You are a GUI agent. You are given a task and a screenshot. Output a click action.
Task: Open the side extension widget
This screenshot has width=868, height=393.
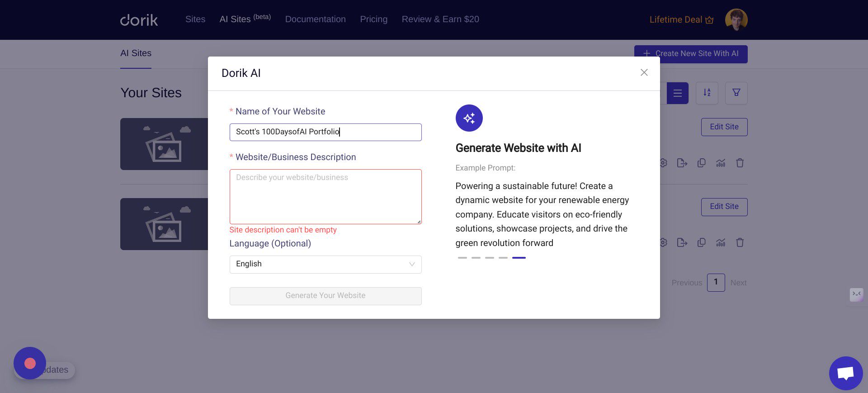[x=857, y=294]
